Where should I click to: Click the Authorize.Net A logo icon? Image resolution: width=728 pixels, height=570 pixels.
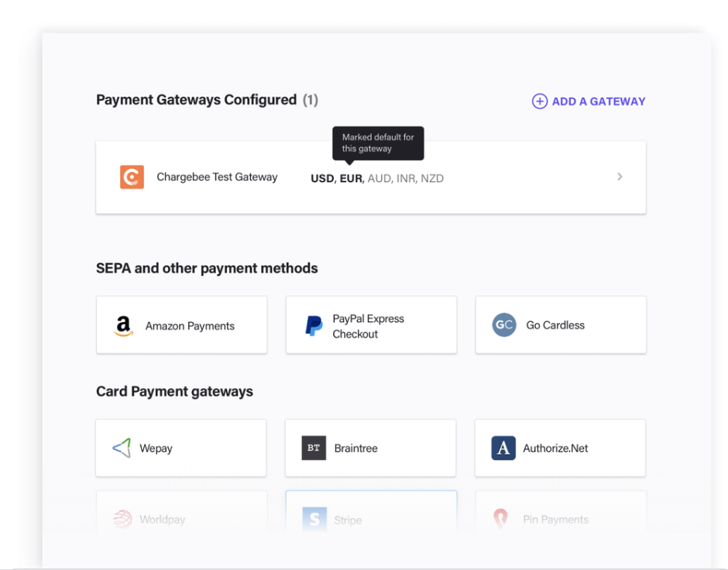(x=503, y=448)
